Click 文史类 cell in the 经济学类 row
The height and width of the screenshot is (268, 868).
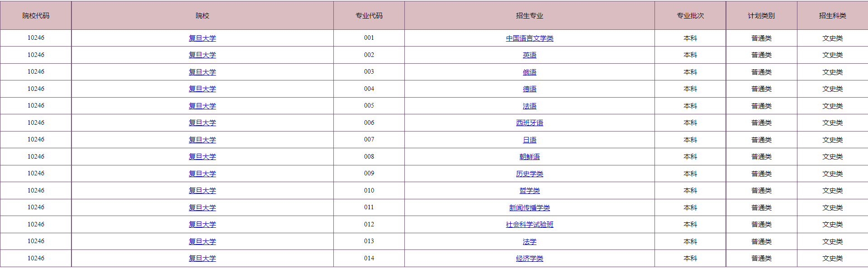(832, 259)
